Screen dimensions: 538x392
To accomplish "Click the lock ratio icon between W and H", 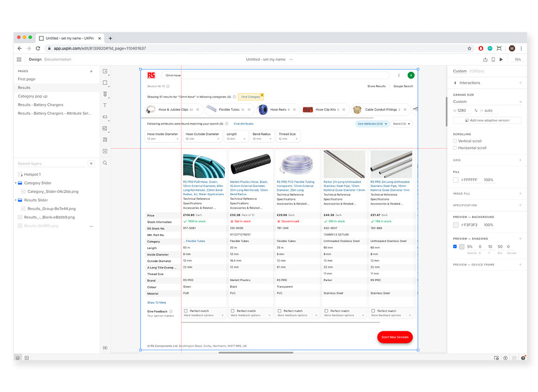I will pos(476,110).
